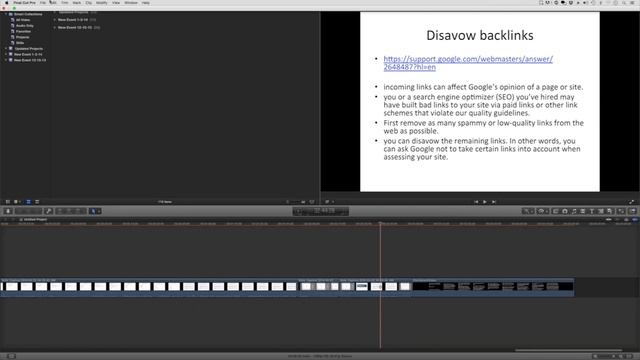Open the View menu
Screen dimensions: 640x360
[116, 3]
